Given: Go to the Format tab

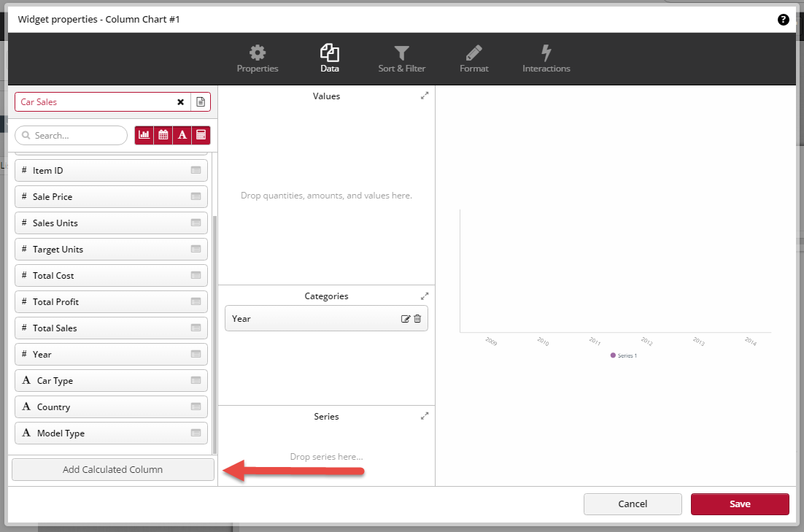Looking at the screenshot, I should coord(473,59).
